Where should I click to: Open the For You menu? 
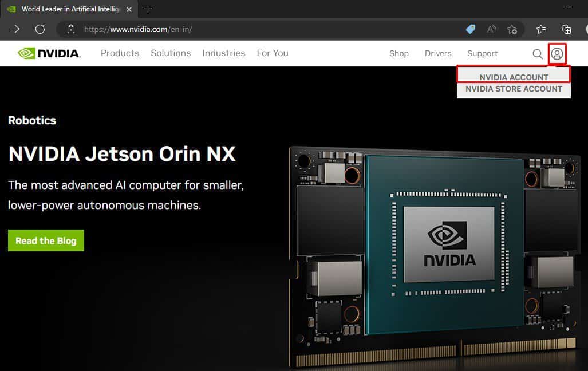coord(273,53)
